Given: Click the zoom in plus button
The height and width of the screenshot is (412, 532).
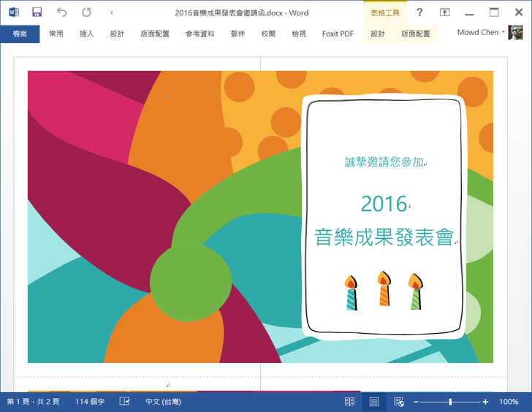Looking at the screenshot, I should coord(485,402).
